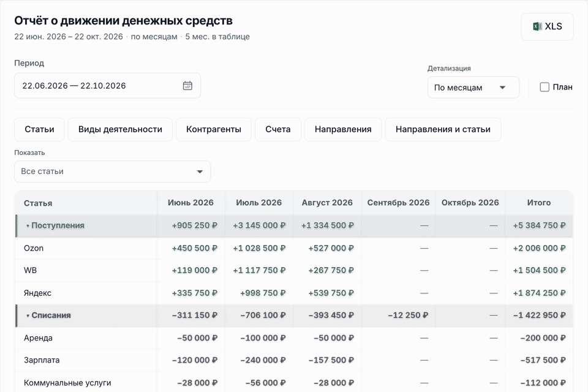This screenshot has height=392, width=588.
Task: Select the Яндекс row label
Action: tap(37, 293)
